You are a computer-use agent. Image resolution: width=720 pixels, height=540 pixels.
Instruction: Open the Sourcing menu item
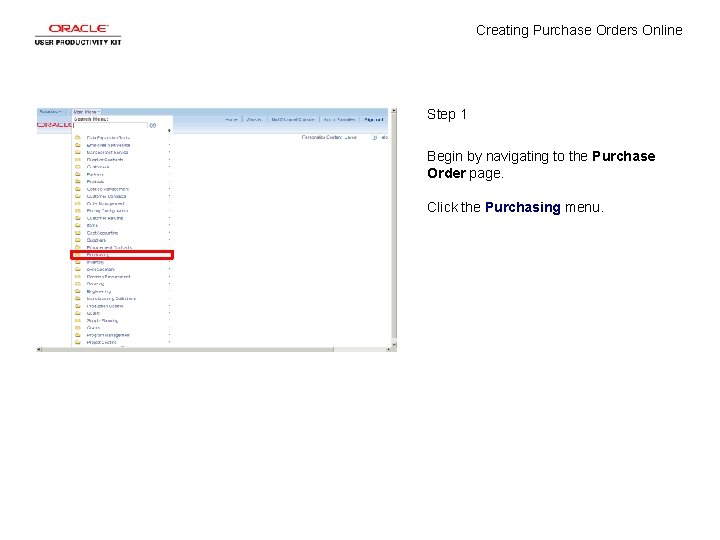(95, 284)
